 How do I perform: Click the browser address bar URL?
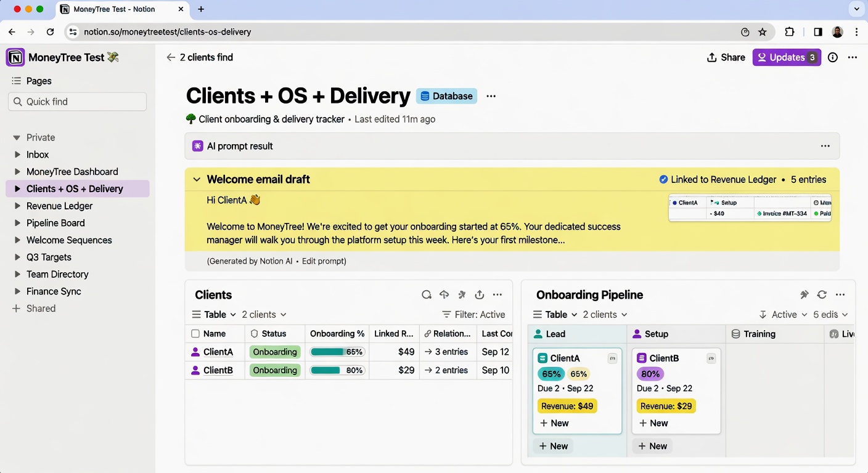[168, 32]
